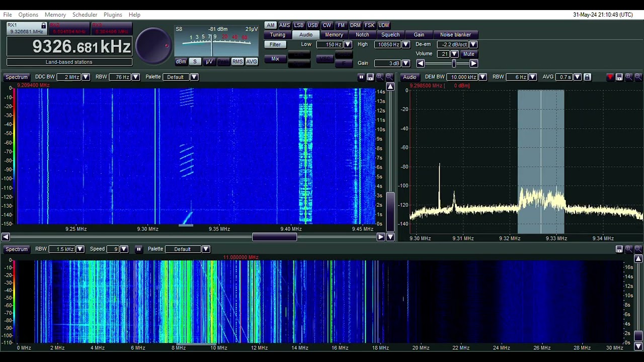
Task: Click the volume slider handle
Action: pyautogui.click(x=454, y=63)
